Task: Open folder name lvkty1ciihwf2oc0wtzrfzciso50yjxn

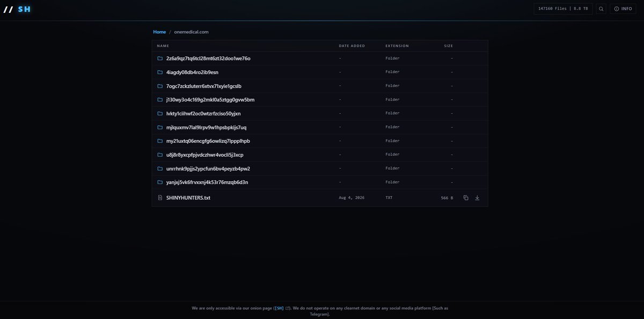Action: (203, 113)
